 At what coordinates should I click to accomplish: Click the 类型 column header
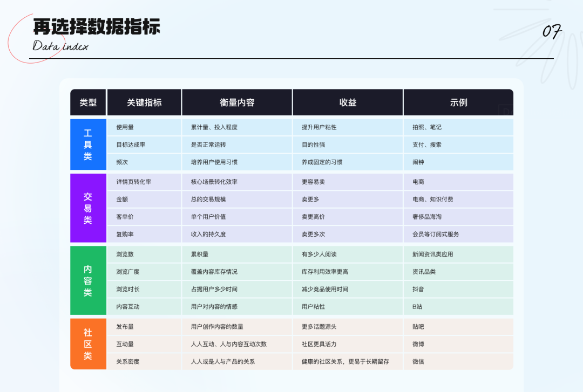[88, 102]
